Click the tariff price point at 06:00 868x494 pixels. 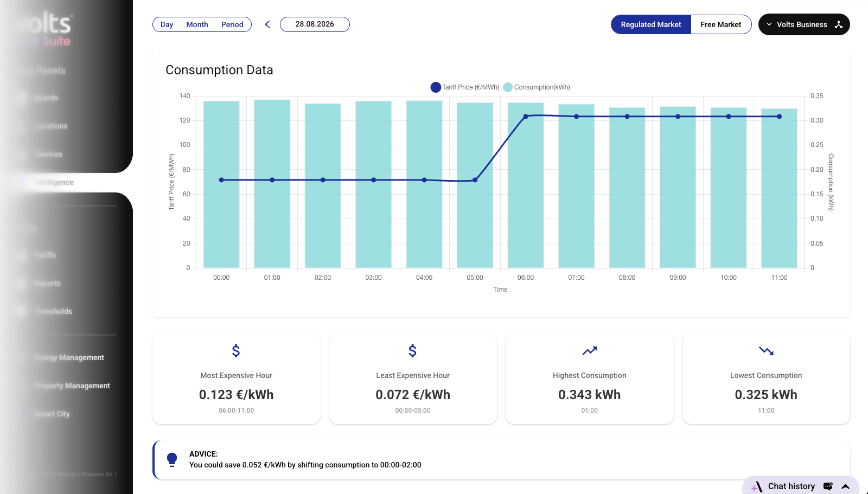[x=526, y=117]
